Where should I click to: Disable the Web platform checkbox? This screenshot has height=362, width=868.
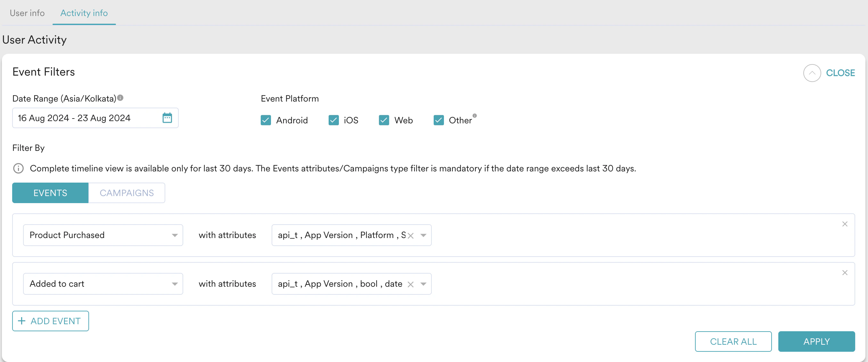click(x=384, y=120)
